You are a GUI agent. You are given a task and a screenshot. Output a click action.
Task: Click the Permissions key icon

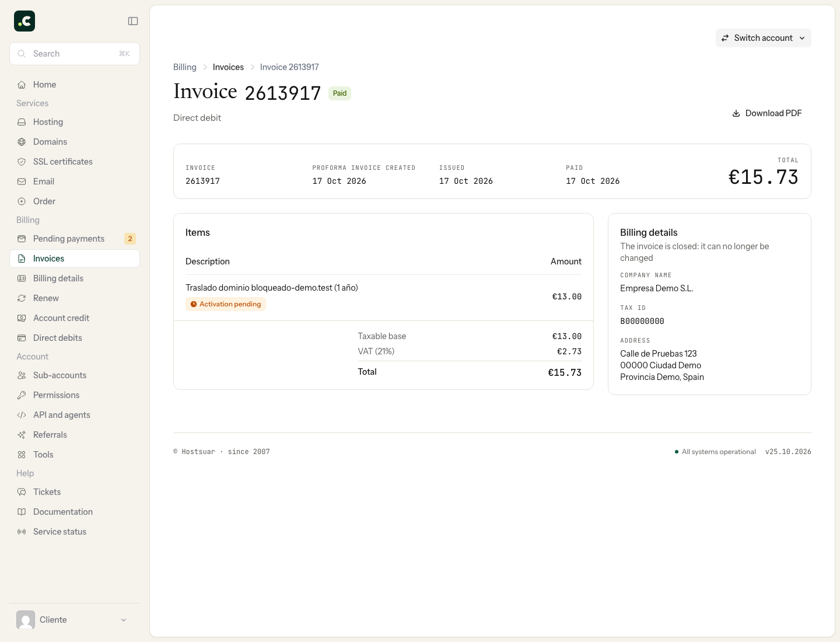click(x=22, y=395)
